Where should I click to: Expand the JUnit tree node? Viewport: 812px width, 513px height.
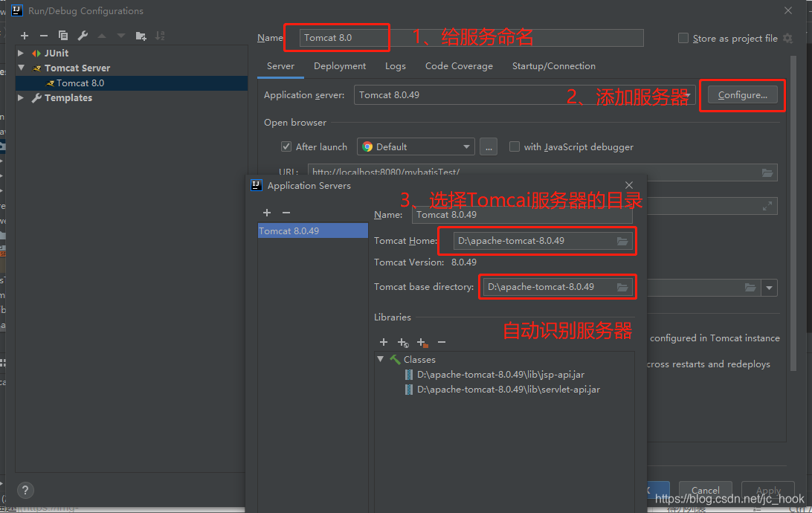21,53
